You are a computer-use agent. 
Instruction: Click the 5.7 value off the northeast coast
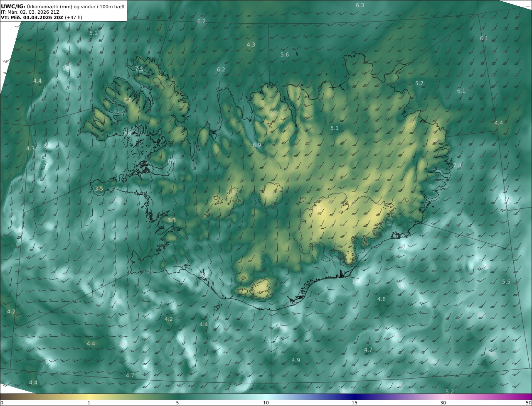coord(419,83)
